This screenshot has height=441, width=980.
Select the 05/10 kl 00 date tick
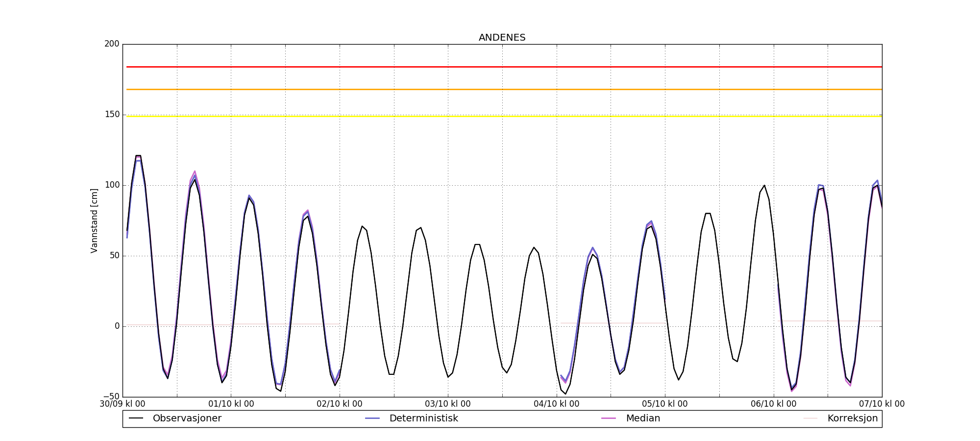pos(665,404)
